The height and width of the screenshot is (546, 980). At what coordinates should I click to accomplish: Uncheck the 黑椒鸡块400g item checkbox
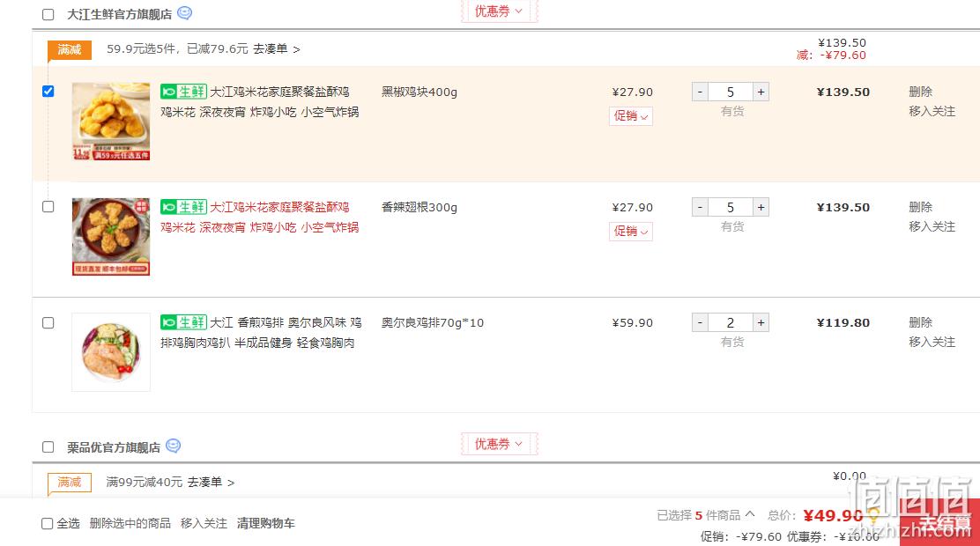coord(48,91)
